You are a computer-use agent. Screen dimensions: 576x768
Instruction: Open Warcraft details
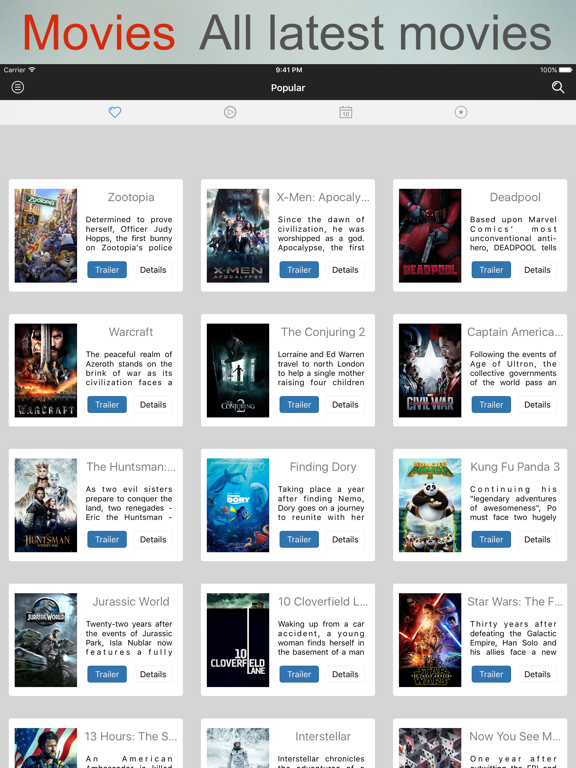pyautogui.click(x=153, y=405)
